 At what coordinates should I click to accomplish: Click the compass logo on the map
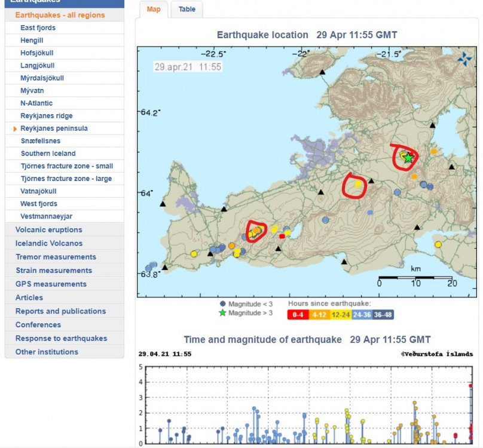click(x=464, y=59)
